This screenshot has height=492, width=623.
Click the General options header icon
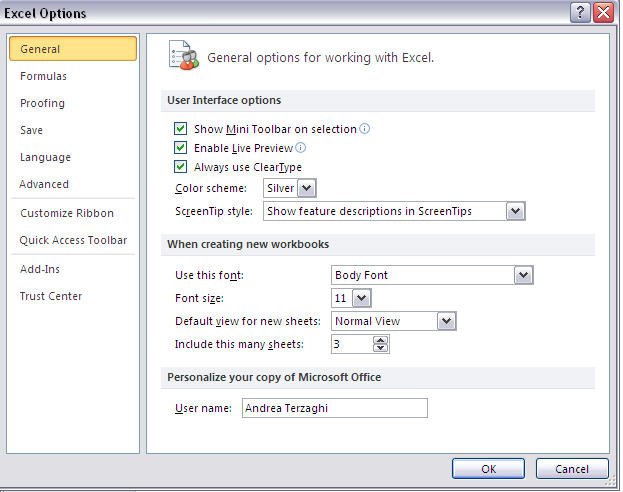[x=184, y=55]
